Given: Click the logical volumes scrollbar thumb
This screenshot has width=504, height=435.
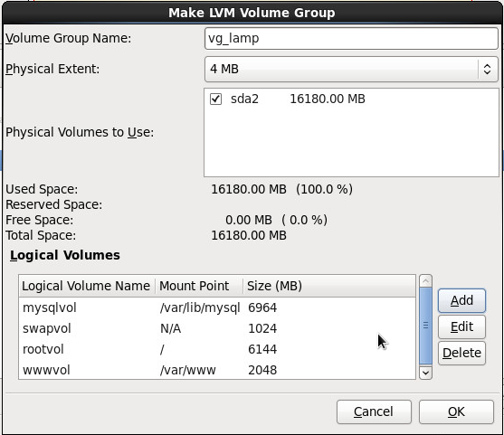Looking at the screenshot, I should pos(425,326).
